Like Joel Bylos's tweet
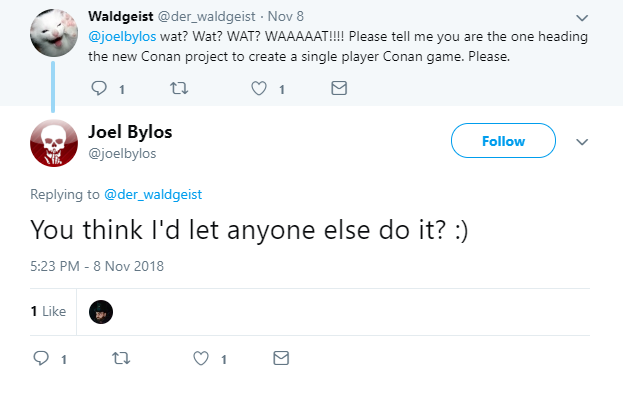The image size is (623, 396). pyautogui.click(x=201, y=358)
